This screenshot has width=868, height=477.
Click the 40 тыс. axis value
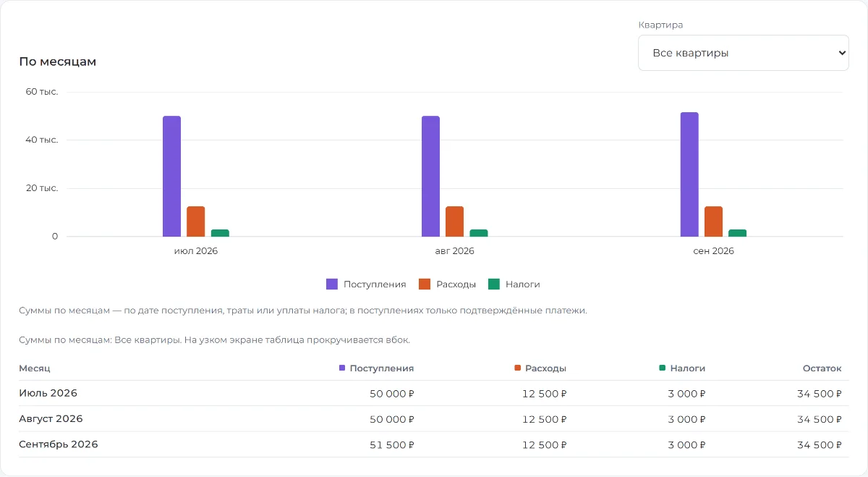(42, 140)
